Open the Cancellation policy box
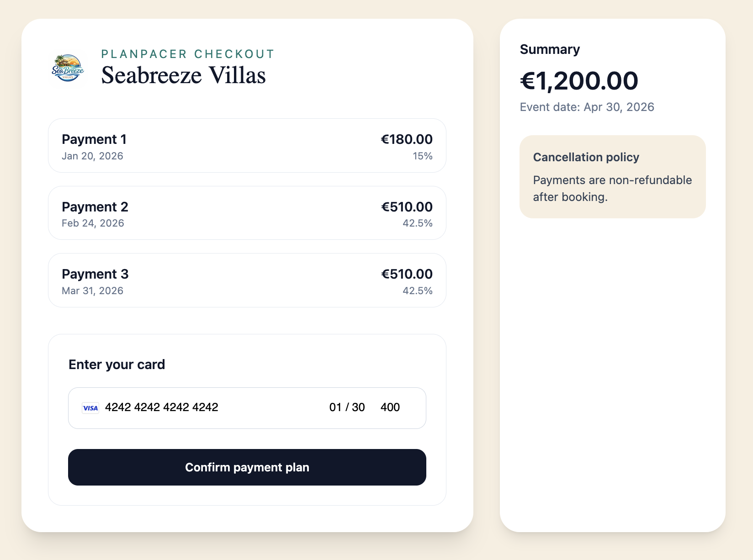The image size is (753, 560). point(612,176)
